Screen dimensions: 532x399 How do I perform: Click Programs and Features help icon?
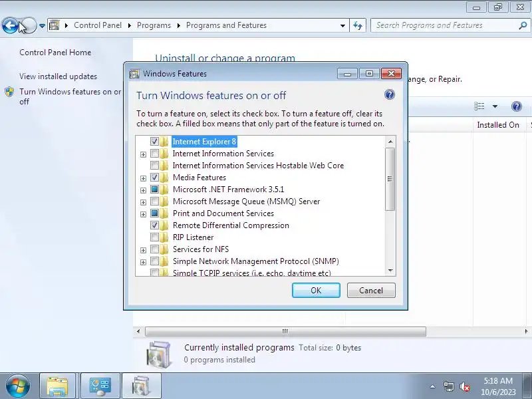(516, 106)
